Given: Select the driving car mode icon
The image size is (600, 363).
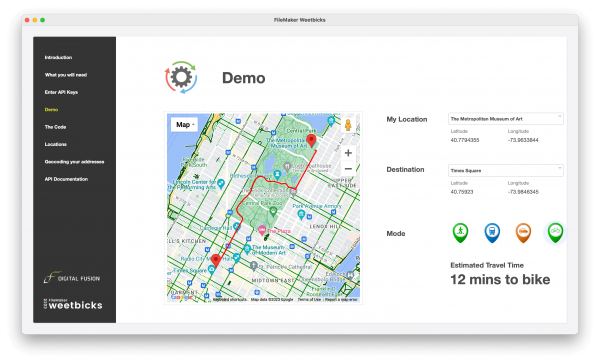Looking at the screenshot, I should coord(523,233).
